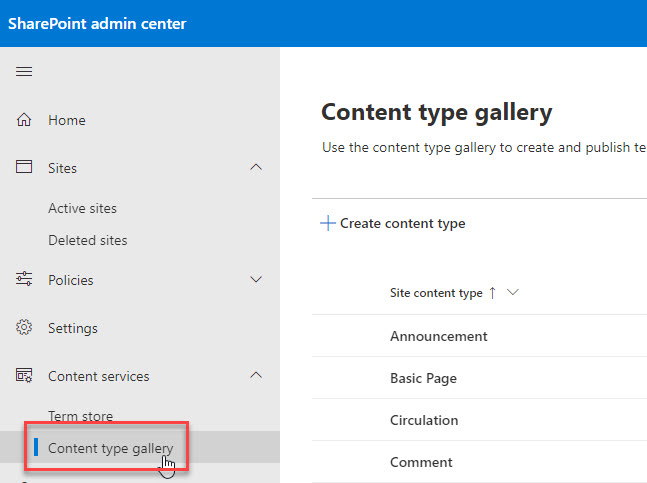Image resolution: width=647 pixels, height=483 pixels.
Task: Open Settings in the navigation
Action: click(x=73, y=328)
